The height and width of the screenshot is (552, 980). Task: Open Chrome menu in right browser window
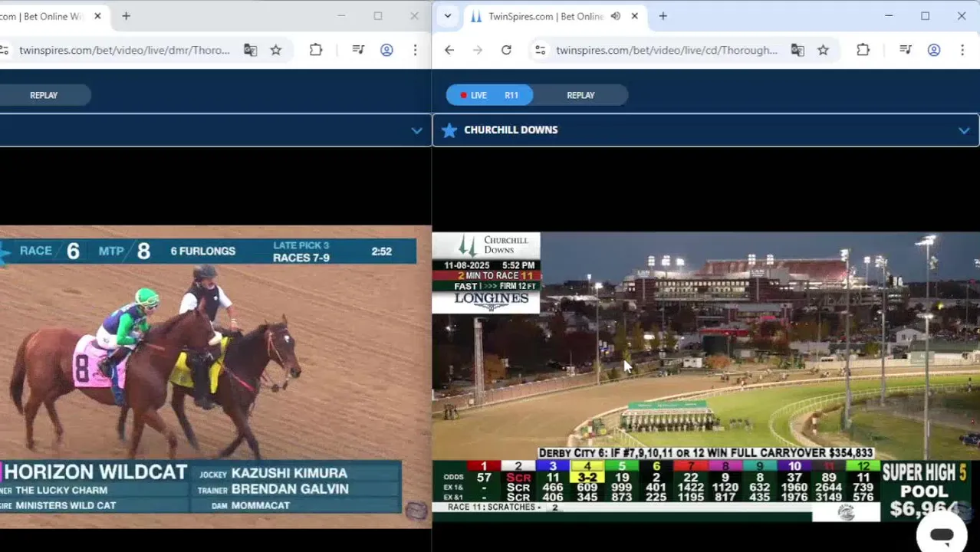[x=962, y=50]
